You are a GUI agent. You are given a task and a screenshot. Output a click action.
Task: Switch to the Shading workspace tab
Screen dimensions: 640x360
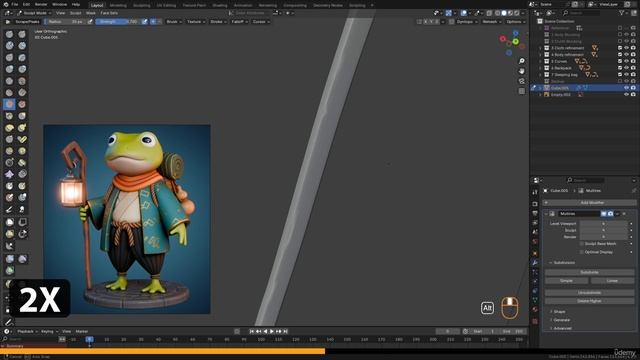click(x=220, y=5)
